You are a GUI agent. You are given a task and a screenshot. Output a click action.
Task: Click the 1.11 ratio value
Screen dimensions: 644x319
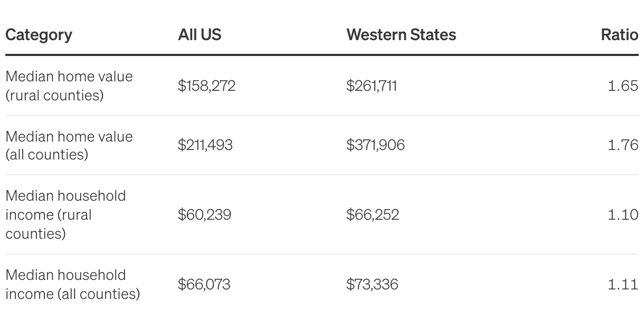point(623,284)
